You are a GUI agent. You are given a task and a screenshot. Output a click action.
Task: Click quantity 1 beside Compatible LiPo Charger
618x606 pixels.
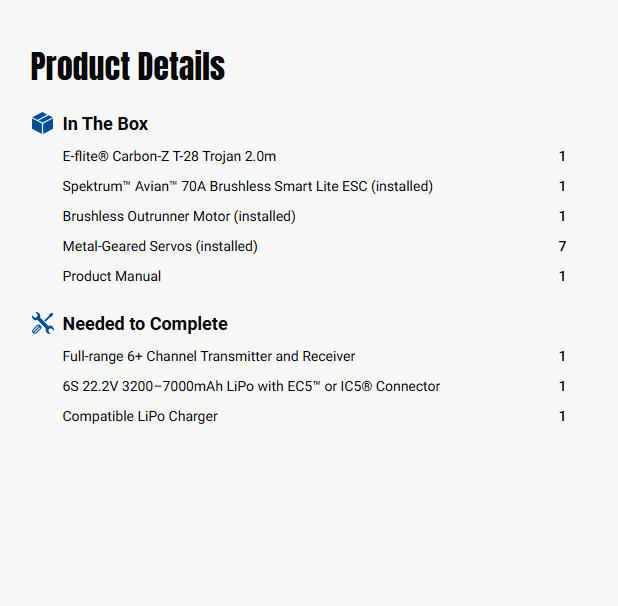(562, 416)
